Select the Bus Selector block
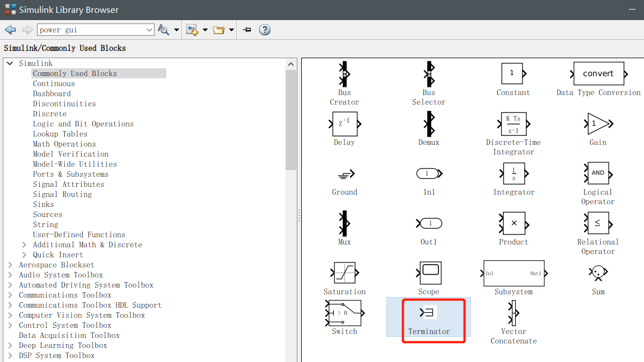The image size is (644, 362). pyautogui.click(x=429, y=74)
